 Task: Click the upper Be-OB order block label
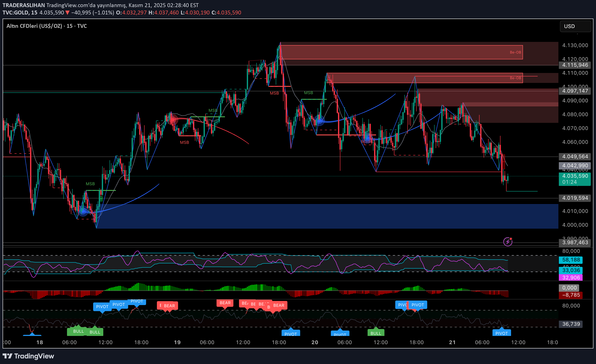pos(515,52)
